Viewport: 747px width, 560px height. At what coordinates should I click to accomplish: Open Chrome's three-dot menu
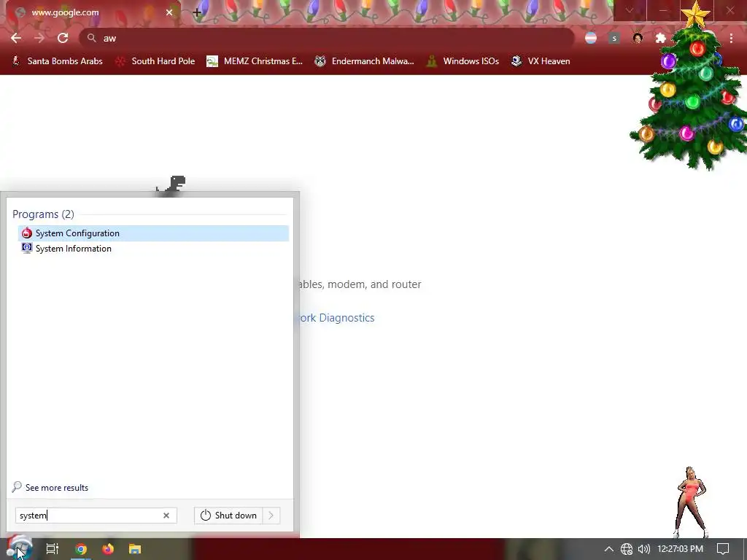[731, 38]
